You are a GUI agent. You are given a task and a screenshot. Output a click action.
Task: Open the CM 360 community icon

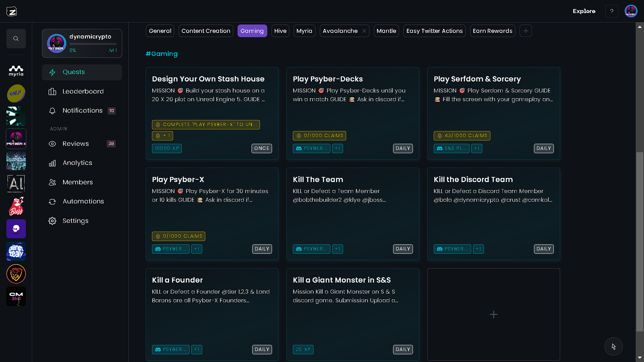pyautogui.click(x=16, y=296)
